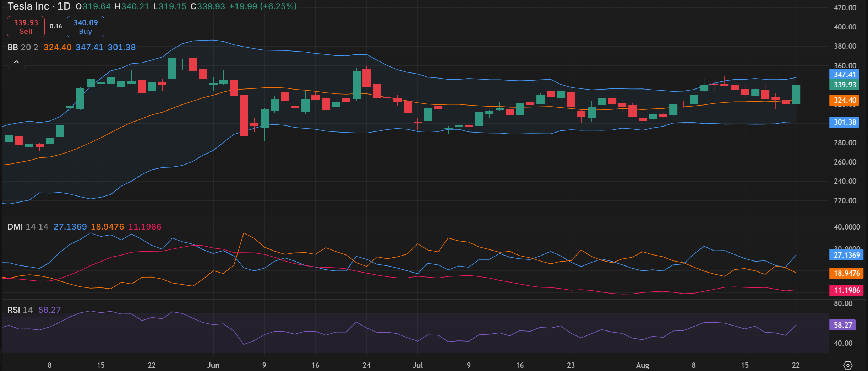Click the 0.16 spread value
The width and height of the screenshot is (868, 371).
(x=56, y=26)
